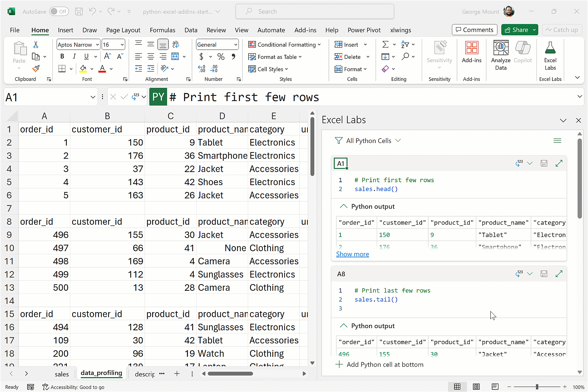Open the font name dropdown
Image resolution: width=588 pixels, height=392 pixels.
tap(97, 45)
